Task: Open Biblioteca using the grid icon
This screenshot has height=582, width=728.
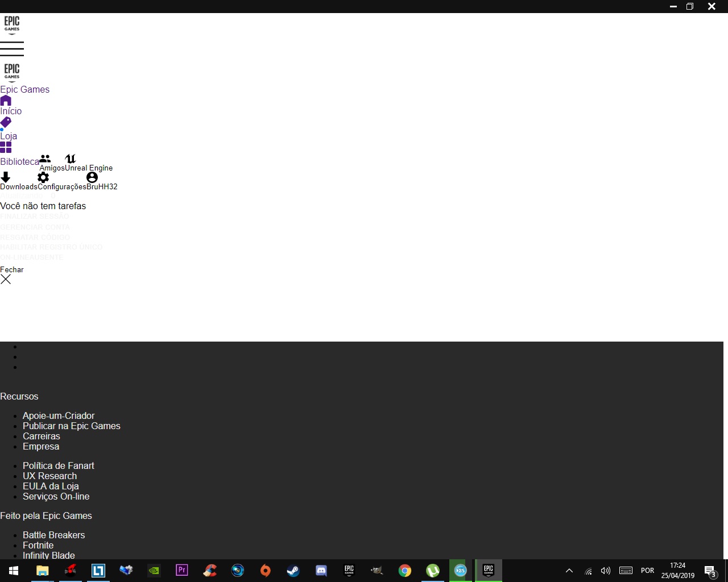Action: click(x=6, y=147)
